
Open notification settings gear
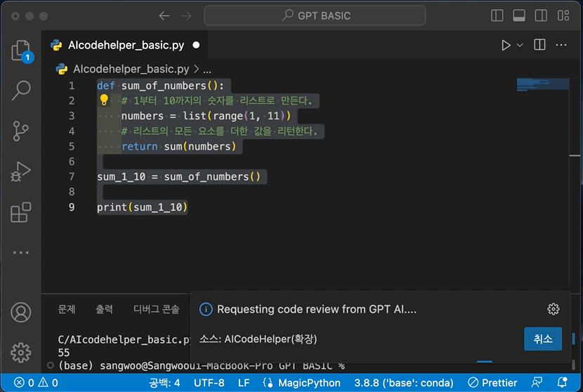click(553, 309)
